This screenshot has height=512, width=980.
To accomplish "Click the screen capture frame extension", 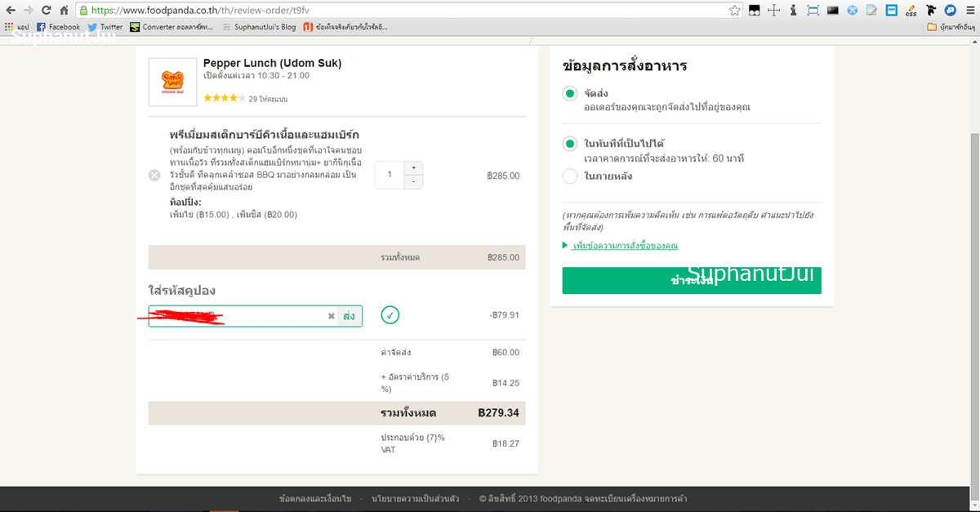I will pyautogui.click(x=813, y=11).
